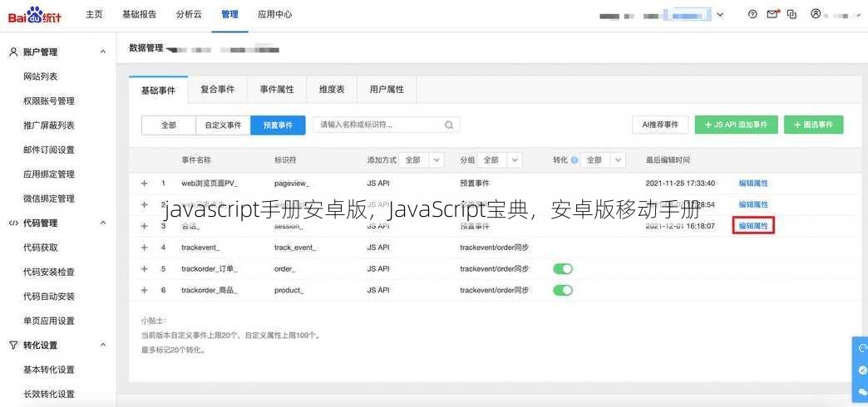Expand row 4 trackevent_ plus icon
This screenshot has width=868, height=407.
[145, 248]
